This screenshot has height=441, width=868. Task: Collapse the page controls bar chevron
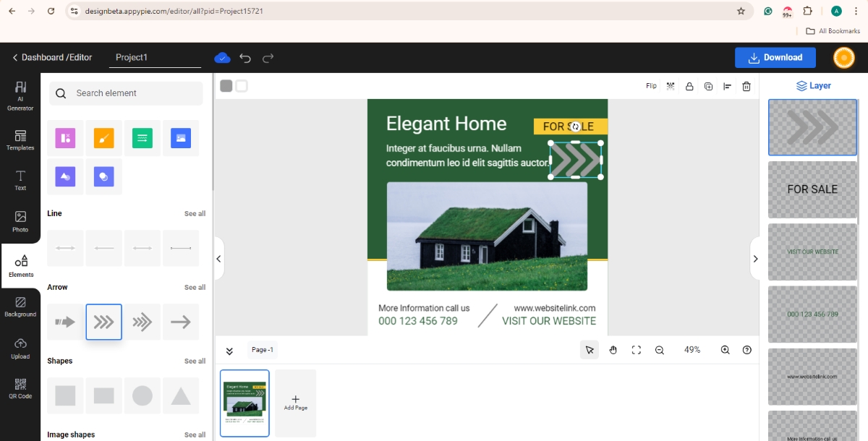(229, 350)
